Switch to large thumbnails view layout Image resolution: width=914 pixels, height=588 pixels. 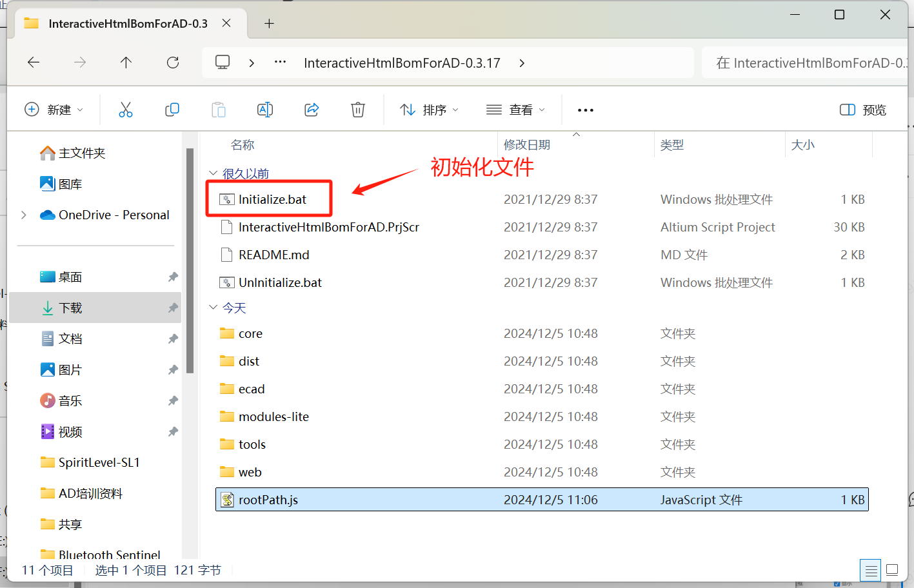[x=892, y=570]
